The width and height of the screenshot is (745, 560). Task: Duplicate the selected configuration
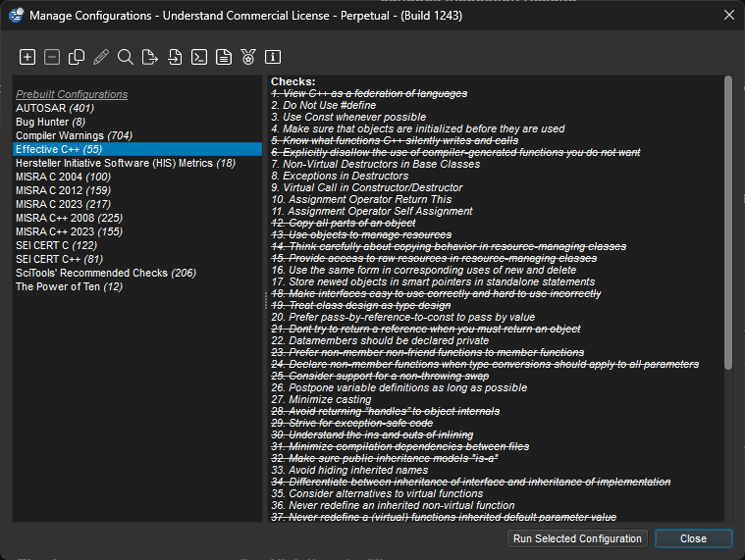coord(77,57)
